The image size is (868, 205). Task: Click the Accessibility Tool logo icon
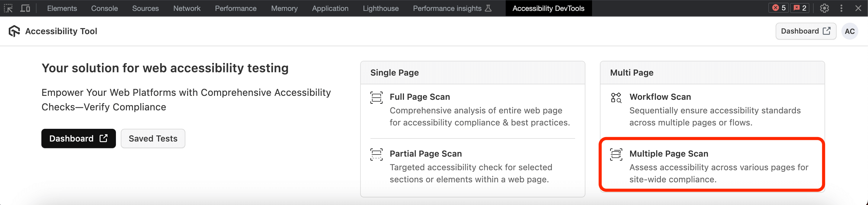[14, 31]
